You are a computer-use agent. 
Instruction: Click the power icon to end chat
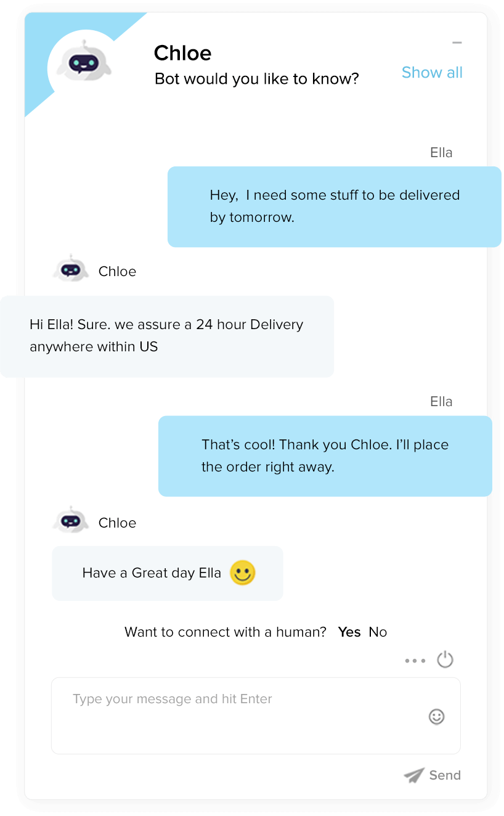445,659
